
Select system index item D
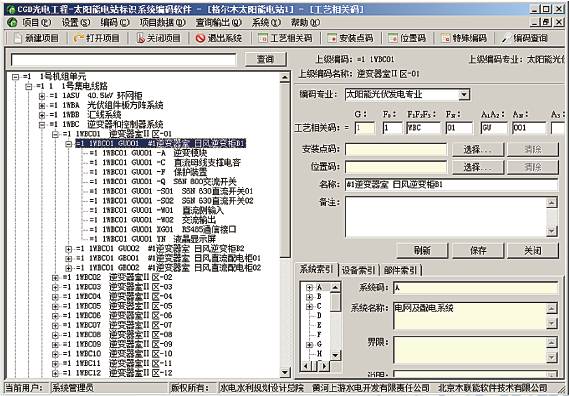click(x=319, y=316)
